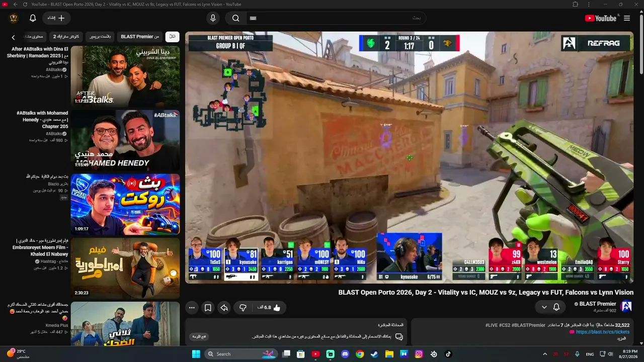Open browser three-dot menu
The width and height of the screenshot is (644, 362).
[589, 5]
